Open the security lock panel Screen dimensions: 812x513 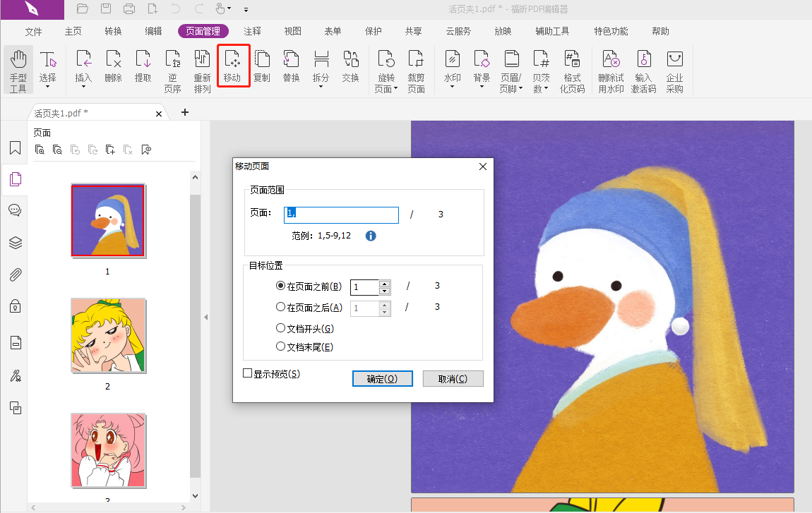click(x=16, y=306)
